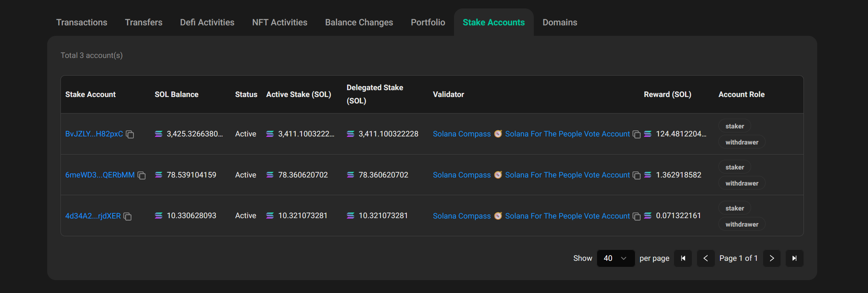Open the Domains tab
Viewport: 868px width, 293px height.
(x=560, y=23)
